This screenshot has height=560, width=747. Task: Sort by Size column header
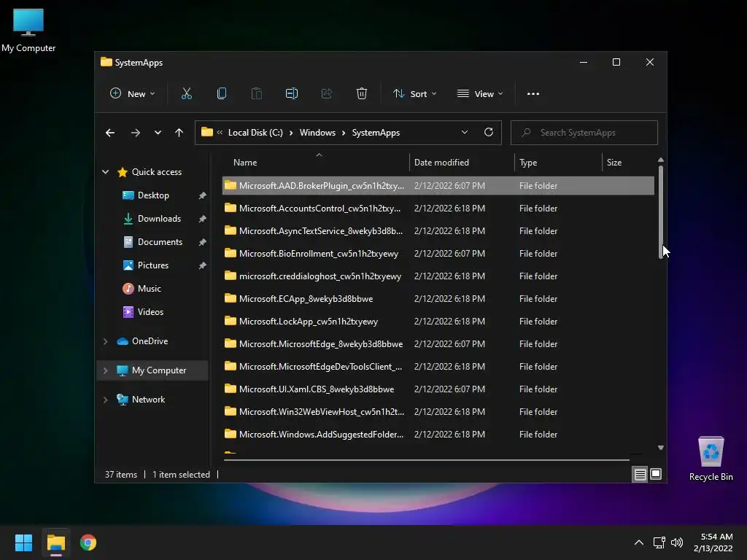pyautogui.click(x=628, y=163)
